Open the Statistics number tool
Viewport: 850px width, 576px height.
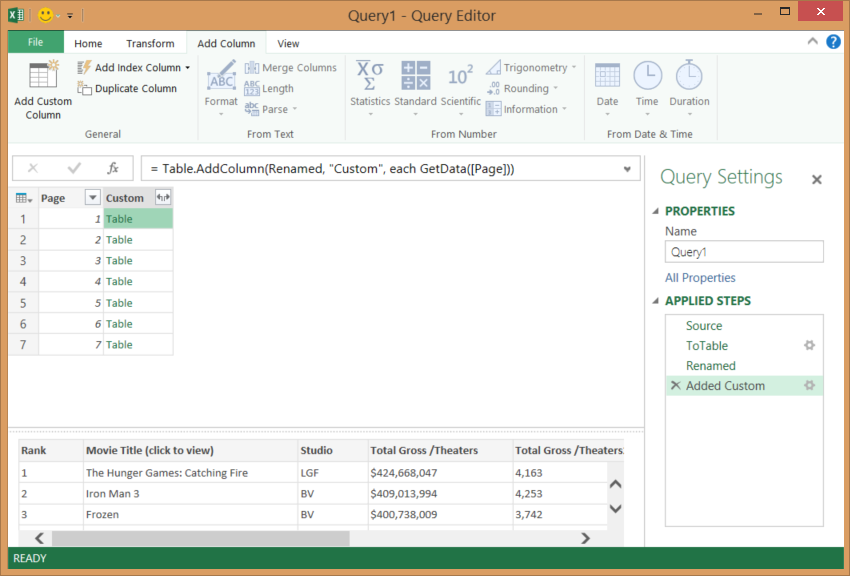tap(370, 88)
